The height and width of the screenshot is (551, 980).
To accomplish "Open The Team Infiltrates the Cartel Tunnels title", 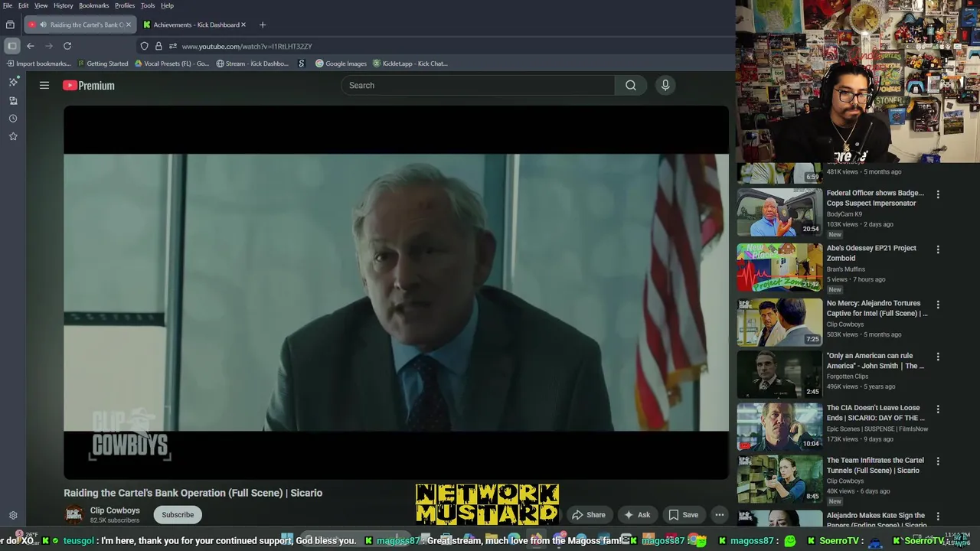I will 875,465.
